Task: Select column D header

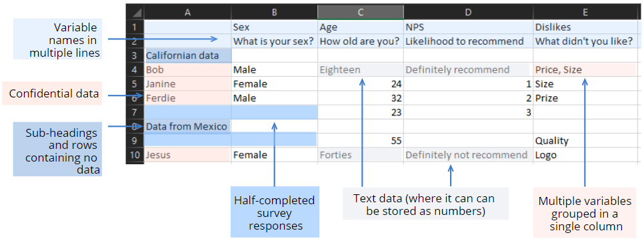Action: [468, 13]
